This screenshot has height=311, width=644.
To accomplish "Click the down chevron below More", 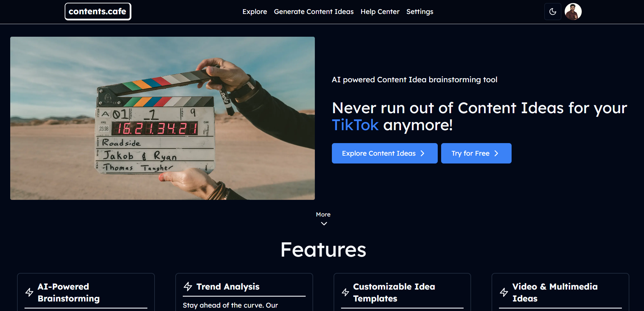I will click(x=324, y=224).
